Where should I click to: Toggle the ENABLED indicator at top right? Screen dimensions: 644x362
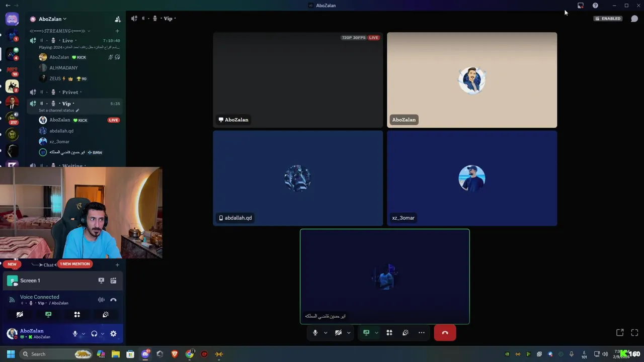608,19
